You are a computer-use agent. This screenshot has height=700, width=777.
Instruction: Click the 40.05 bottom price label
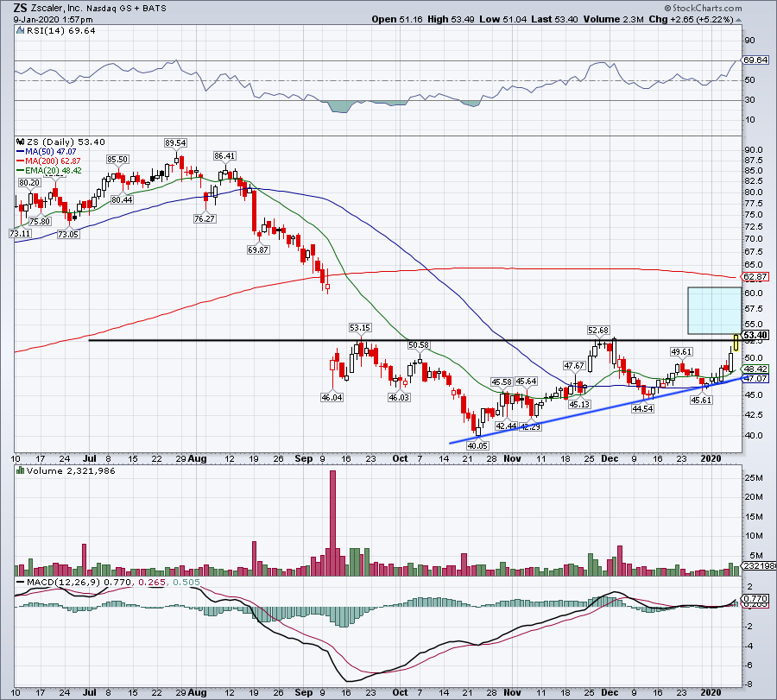click(x=477, y=445)
